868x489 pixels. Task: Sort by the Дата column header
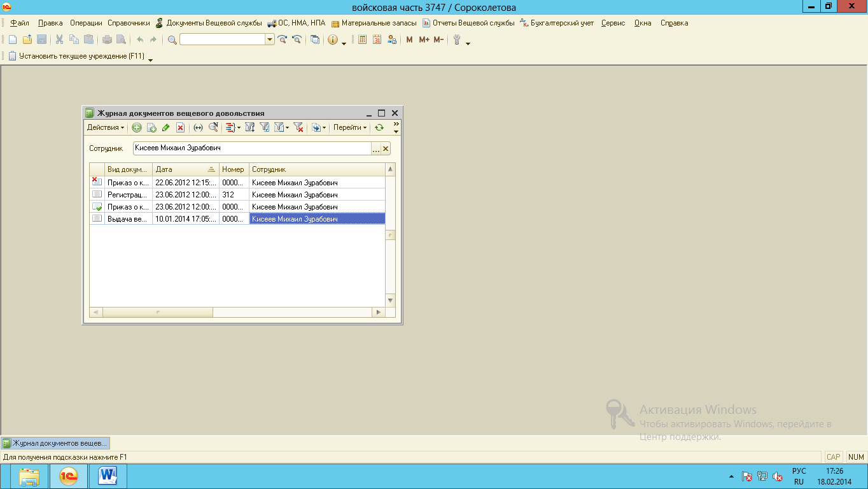[186, 169]
